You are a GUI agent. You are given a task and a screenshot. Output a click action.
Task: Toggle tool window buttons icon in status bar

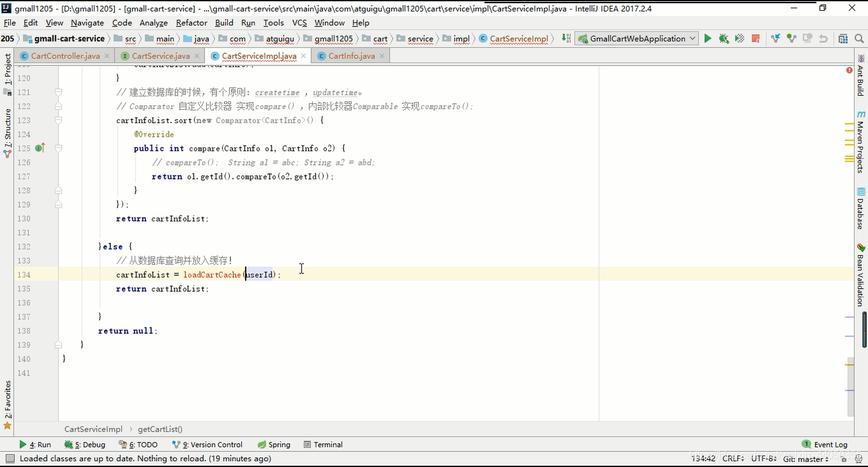point(9,458)
